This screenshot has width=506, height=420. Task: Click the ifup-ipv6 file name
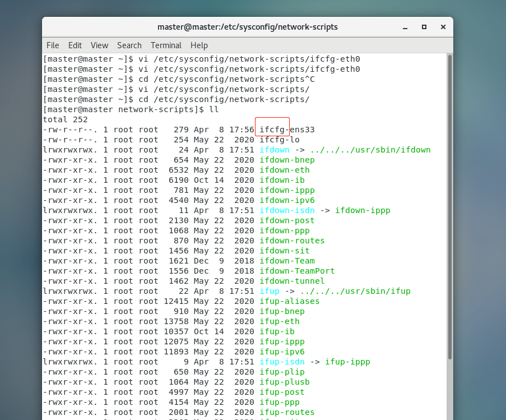[282, 352]
